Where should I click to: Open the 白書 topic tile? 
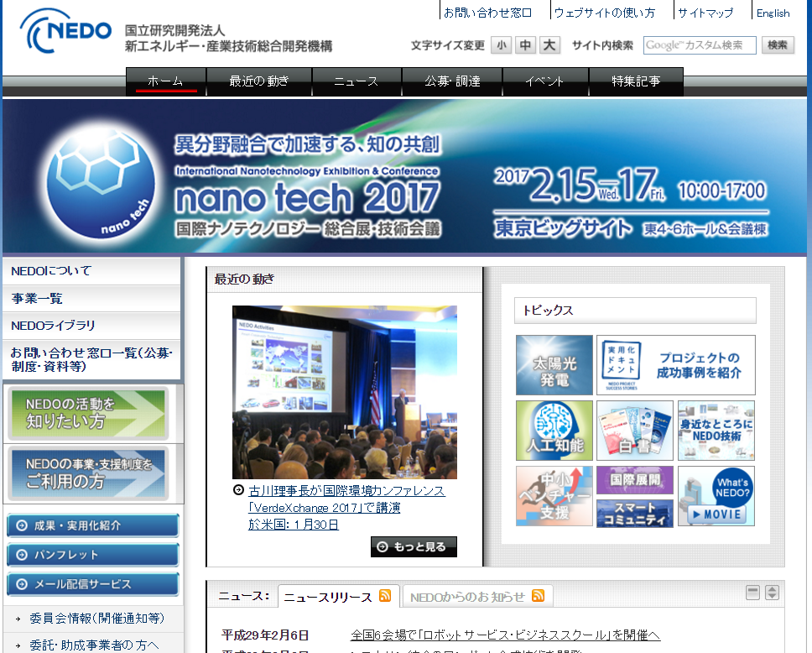(x=635, y=431)
